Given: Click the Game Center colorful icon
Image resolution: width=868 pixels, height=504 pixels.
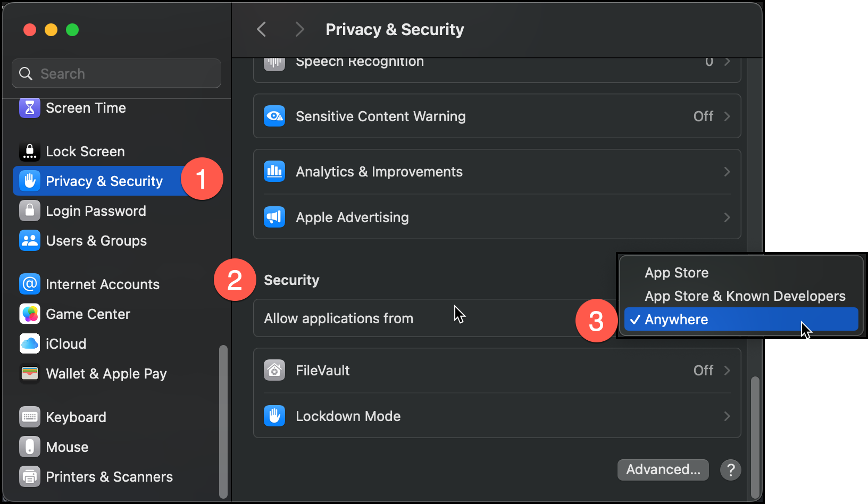Looking at the screenshot, I should point(30,314).
